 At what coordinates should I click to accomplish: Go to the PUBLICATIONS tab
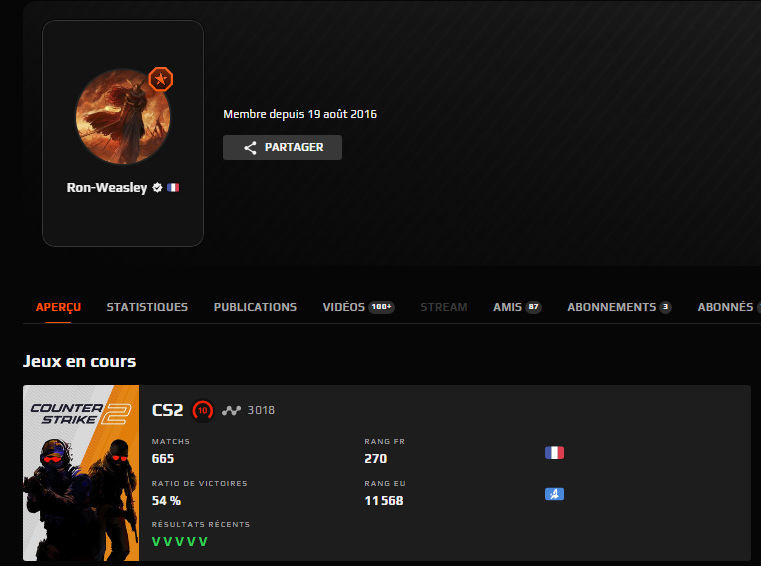(x=255, y=307)
